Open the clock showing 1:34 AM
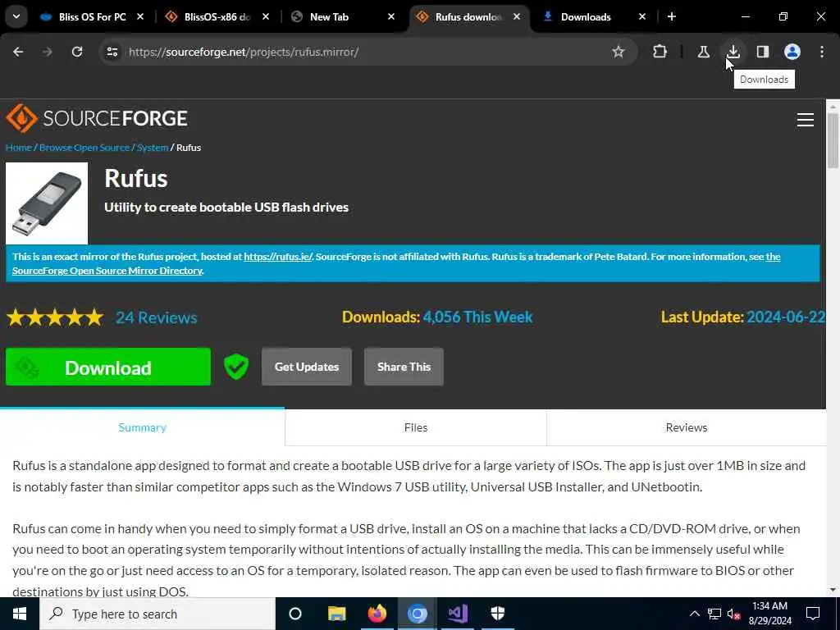840x630 pixels. click(x=769, y=614)
